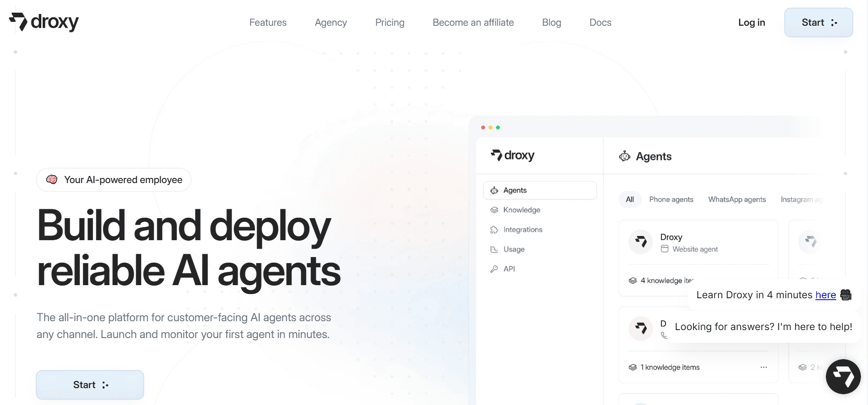Click the red window dot in the preview
The height and width of the screenshot is (405, 868).
click(483, 127)
